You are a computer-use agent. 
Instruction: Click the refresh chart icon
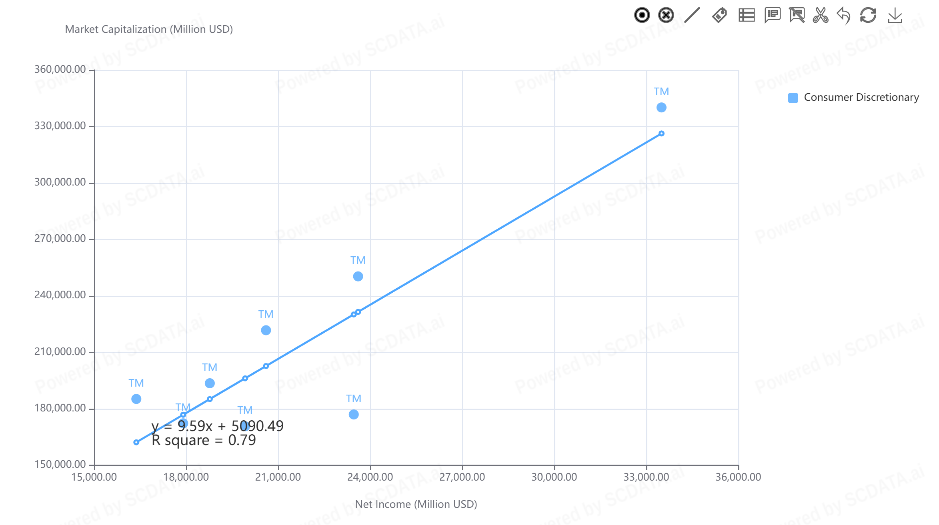(868, 15)
